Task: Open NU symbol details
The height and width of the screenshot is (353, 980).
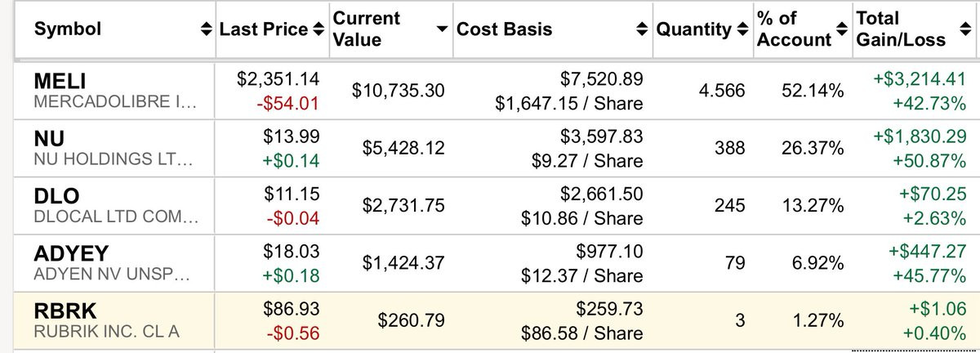Action: [x=48, y=138]
